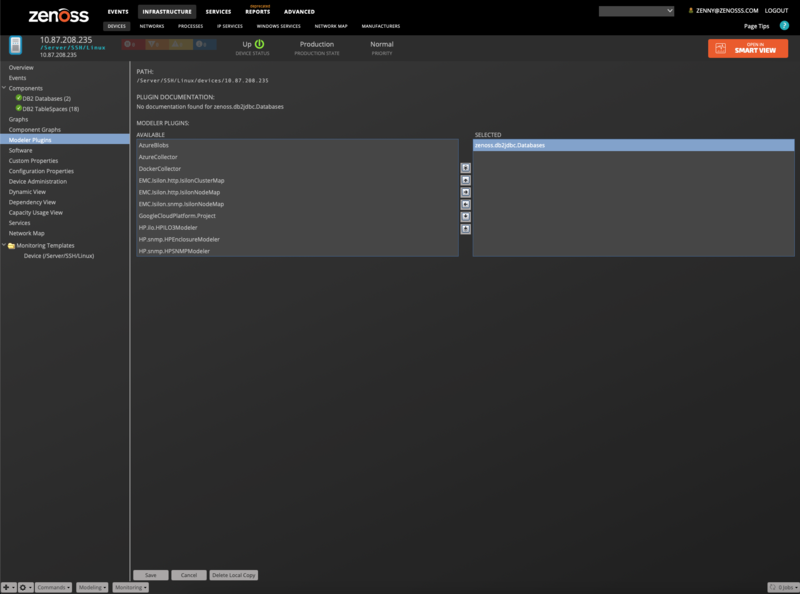The width and height of the screenshot is (800, 594).
Task: Open the Events main menu
Action: [118, 12]
